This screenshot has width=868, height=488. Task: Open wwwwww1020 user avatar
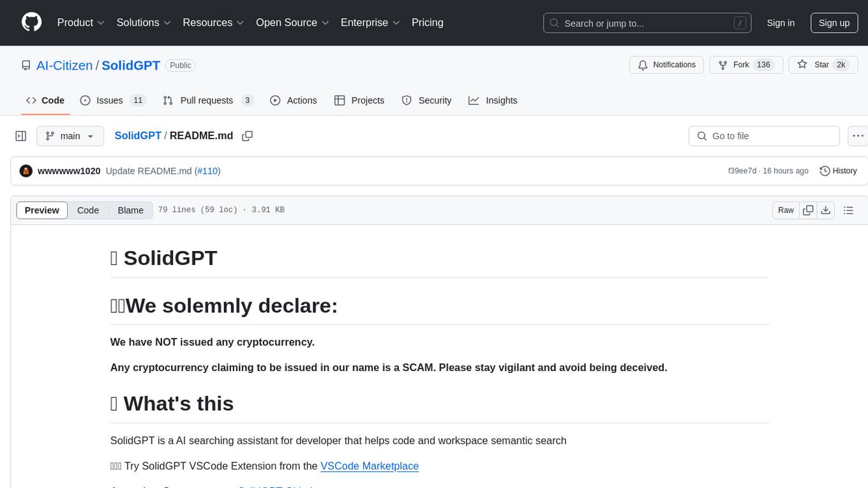[26, 171]
